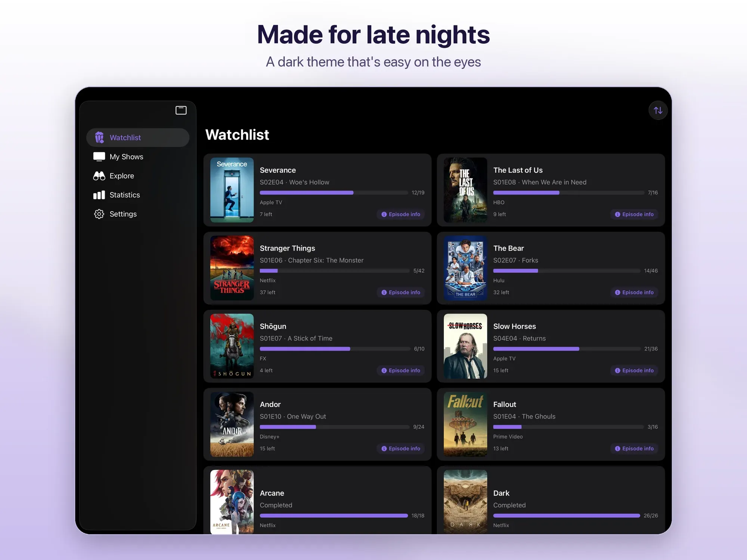
Task: Click "S01E10 · One Way Out" text
Action: coord(293,416)
